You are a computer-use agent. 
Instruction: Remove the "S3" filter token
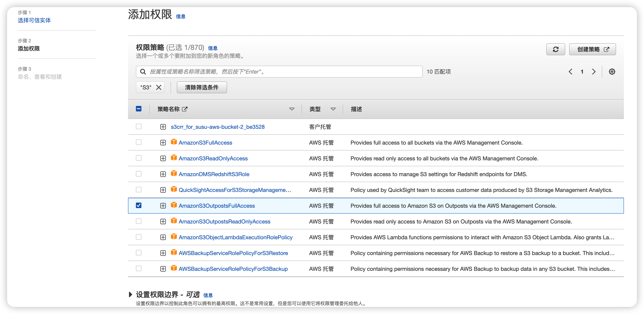tap(159, 87)
